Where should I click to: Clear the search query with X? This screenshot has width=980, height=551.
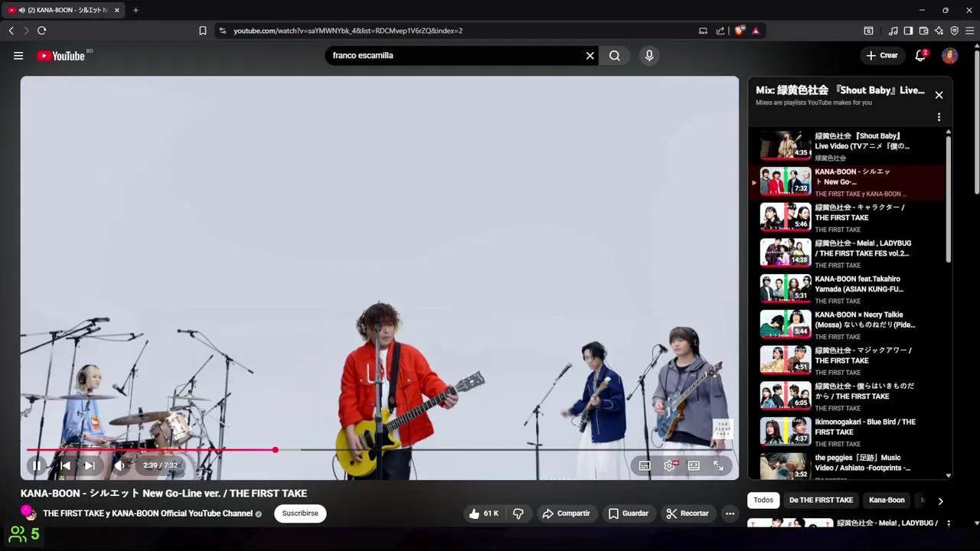(590, 55)
